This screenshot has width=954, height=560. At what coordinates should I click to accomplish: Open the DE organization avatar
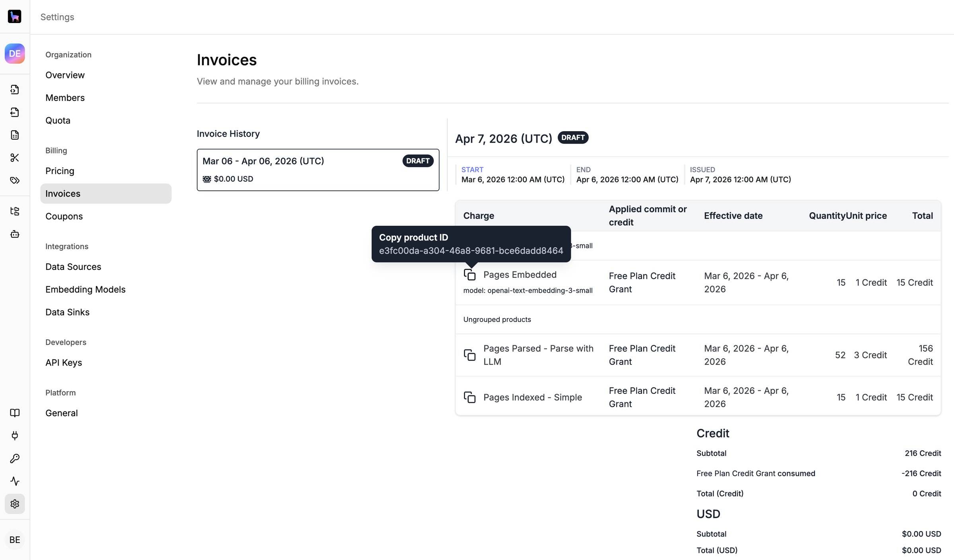15,53
